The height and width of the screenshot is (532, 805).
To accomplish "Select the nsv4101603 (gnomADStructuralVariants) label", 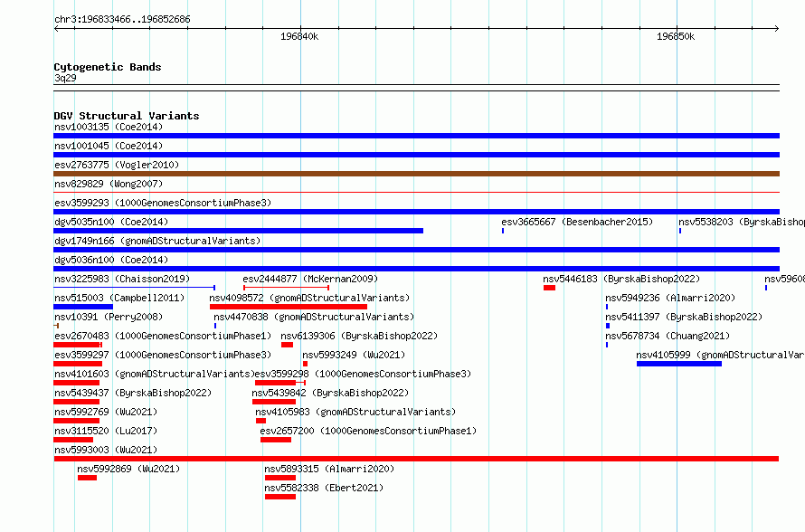I will pyautogui.click(x=155, y=374).
